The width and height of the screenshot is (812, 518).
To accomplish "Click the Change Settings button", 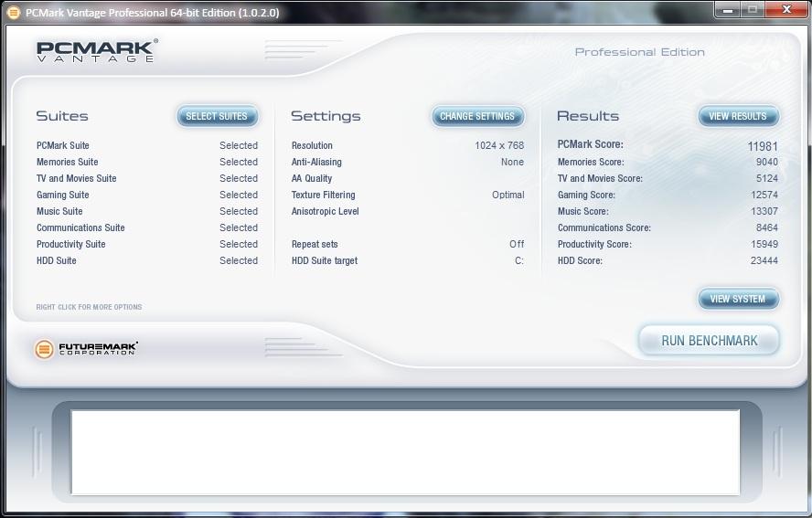I will (477, 116).
